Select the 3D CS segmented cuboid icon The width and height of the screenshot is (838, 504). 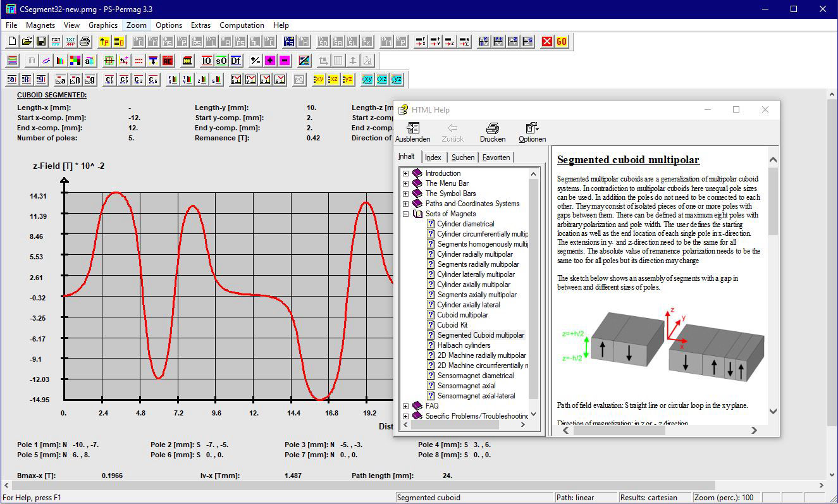[x=289, y=42]
